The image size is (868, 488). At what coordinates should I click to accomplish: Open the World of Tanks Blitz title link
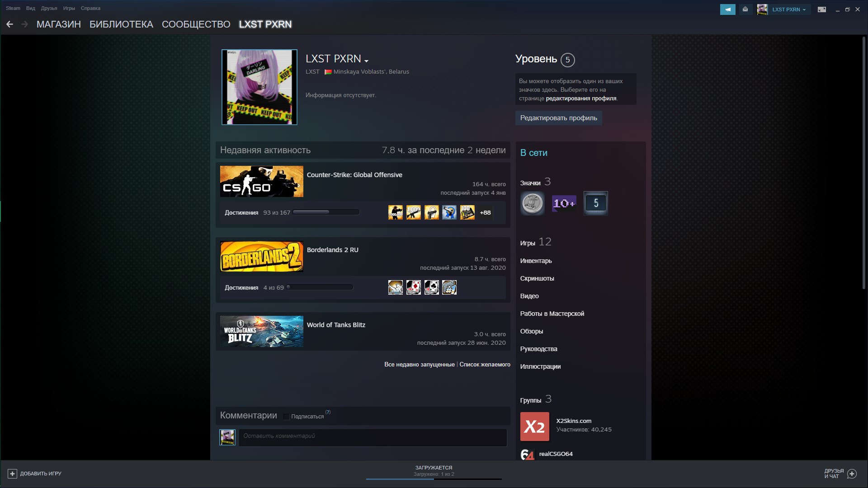[336, 325]
